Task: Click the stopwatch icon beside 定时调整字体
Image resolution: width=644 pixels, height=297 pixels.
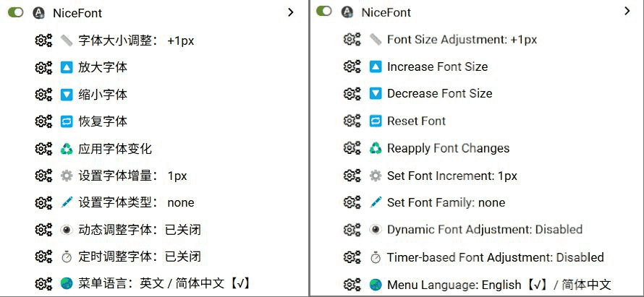Action: [67, 257]
